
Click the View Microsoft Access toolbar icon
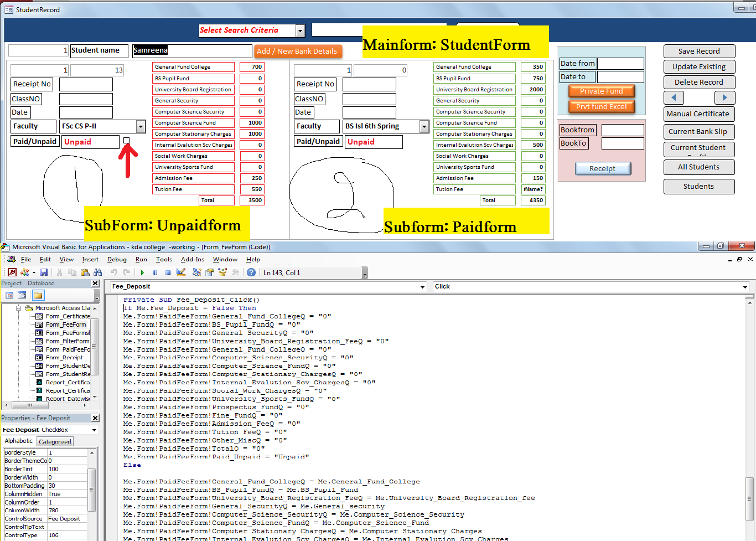click(x=12, y=272)
